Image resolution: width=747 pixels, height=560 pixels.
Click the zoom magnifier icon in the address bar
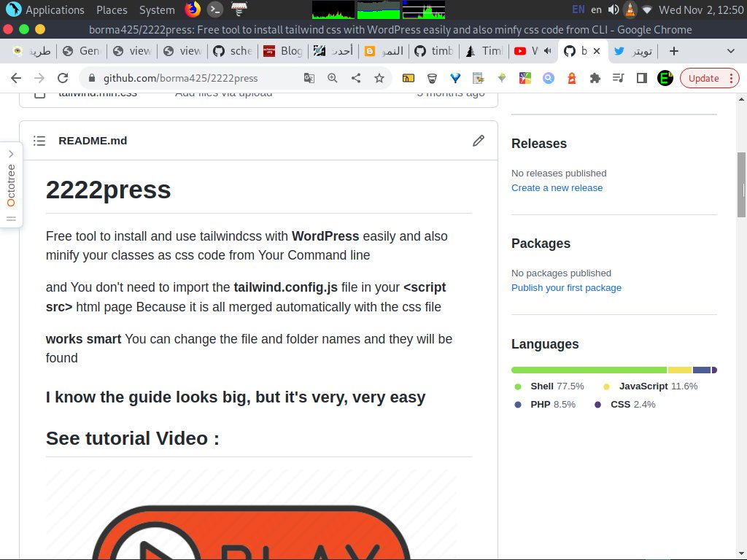[x=330, y=78]
